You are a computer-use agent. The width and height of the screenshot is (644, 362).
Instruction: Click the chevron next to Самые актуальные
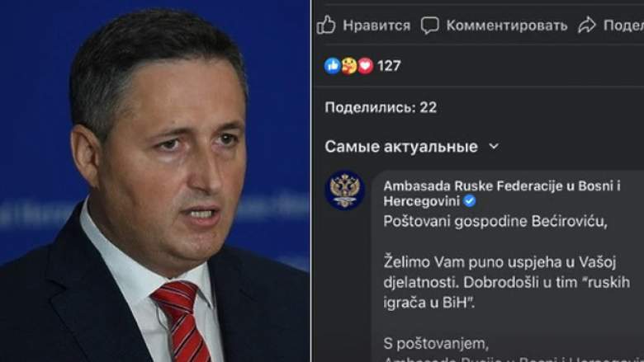(x=494, y=146)
